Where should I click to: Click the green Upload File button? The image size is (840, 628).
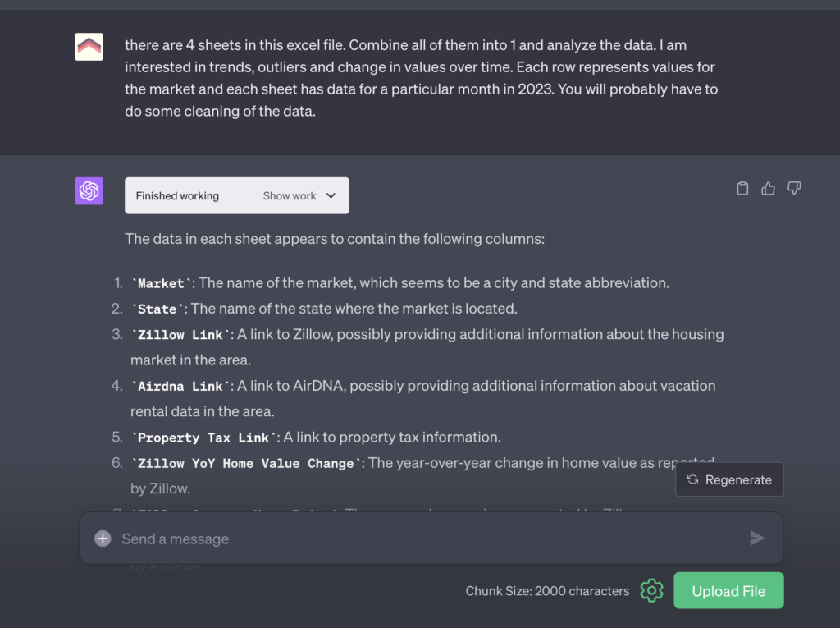click(728, 591)
